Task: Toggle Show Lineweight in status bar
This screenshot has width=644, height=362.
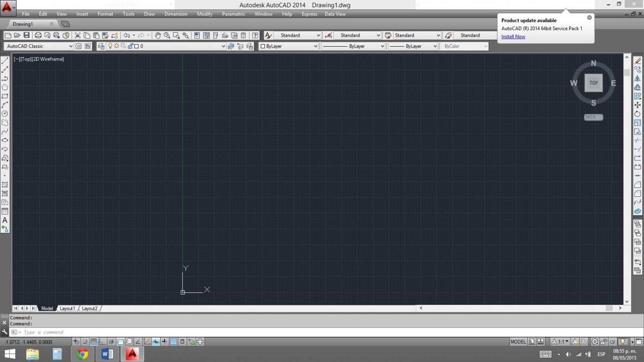Action: pyautogui.click(x=164, y=342)
